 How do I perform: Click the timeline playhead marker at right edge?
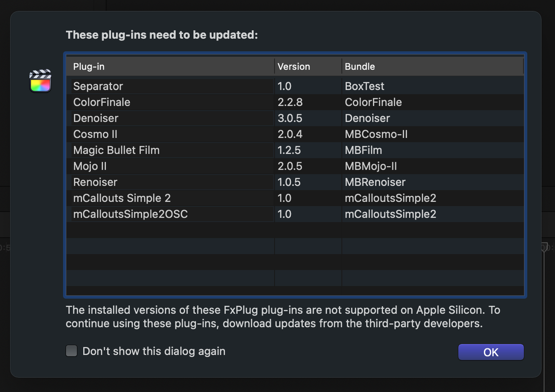click(544, 247)
